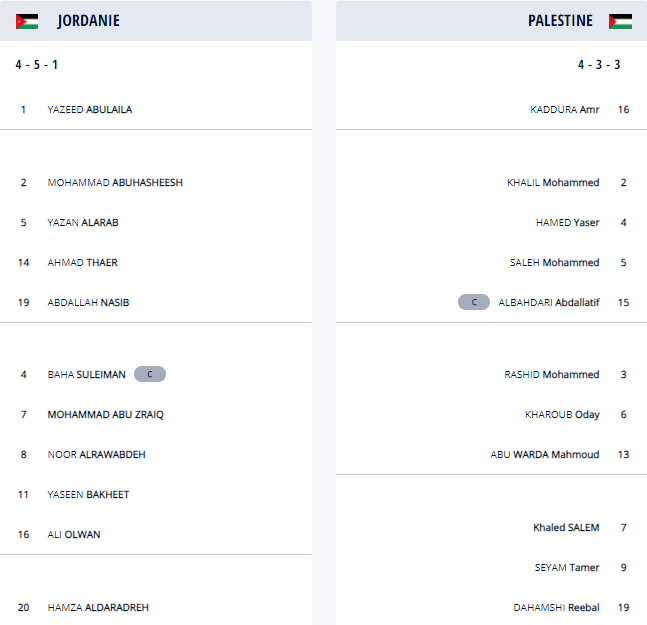Select Yazan Alarab in Jordan lineup
Image resolution: width=647 pixels, height=625 pixels.
81,222
